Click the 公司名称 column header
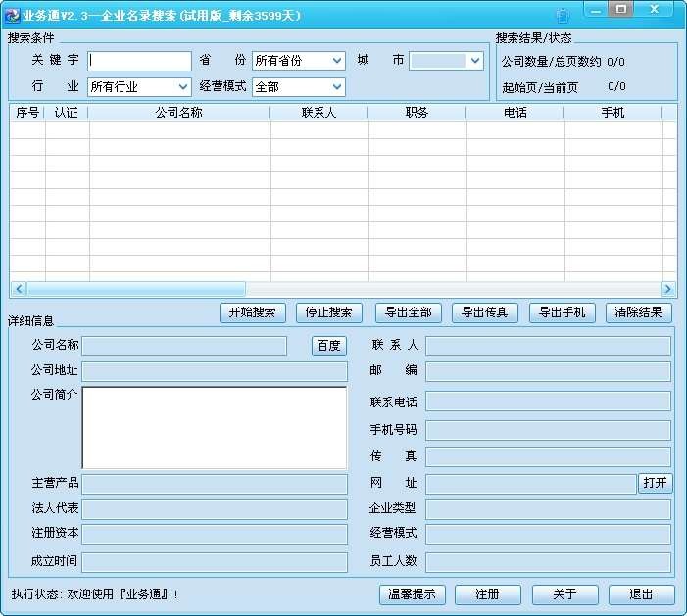 [x=179, y=113]
